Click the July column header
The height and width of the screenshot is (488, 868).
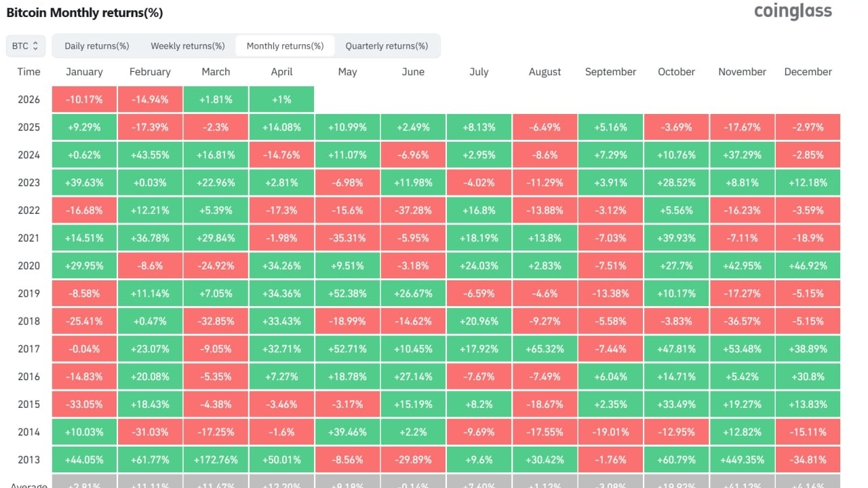click(x=479, y=72)
